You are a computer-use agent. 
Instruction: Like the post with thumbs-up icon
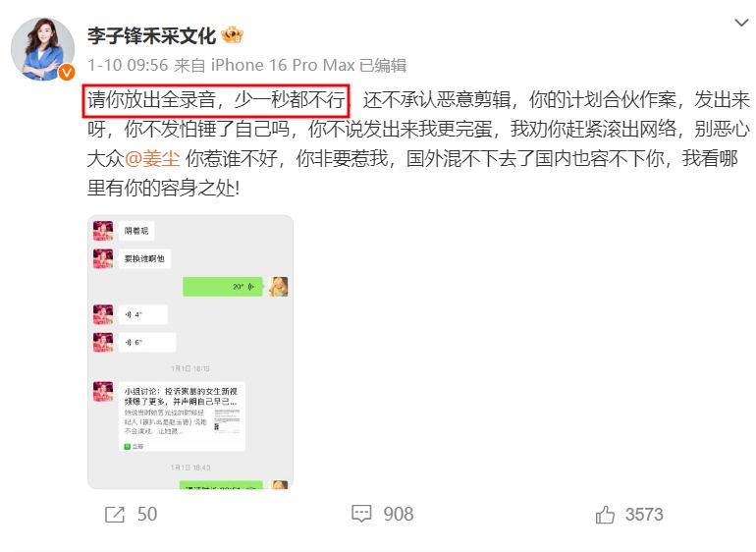tap(605, 515)
